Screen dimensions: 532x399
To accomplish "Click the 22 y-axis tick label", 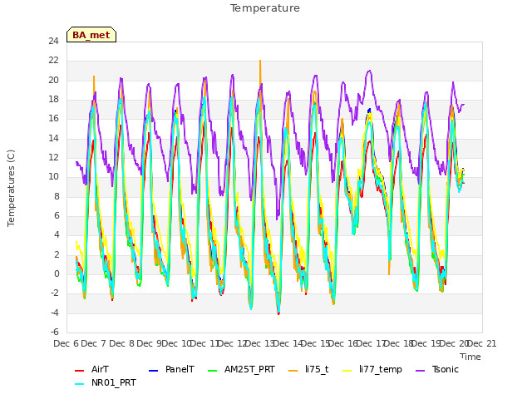I will (53, 61).
